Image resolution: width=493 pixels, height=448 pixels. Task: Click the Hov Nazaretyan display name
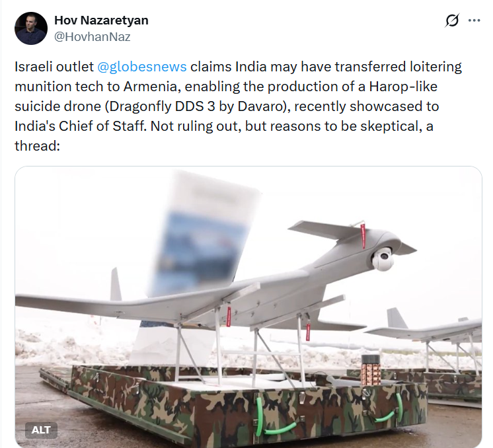[x=101, y=20]
